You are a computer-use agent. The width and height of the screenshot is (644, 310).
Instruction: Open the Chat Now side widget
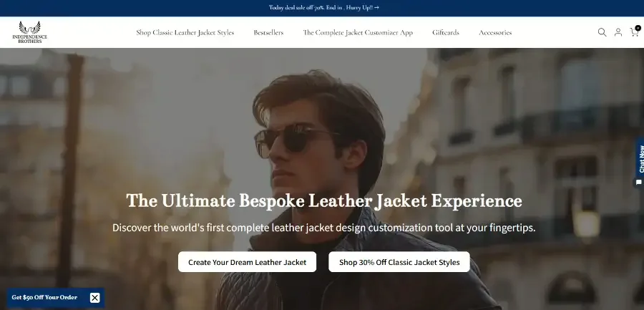[640, 163]
